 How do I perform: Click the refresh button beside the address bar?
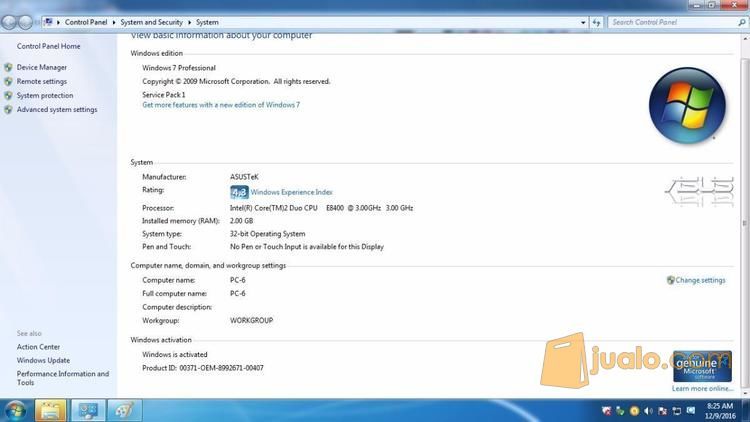click(596, 22)
